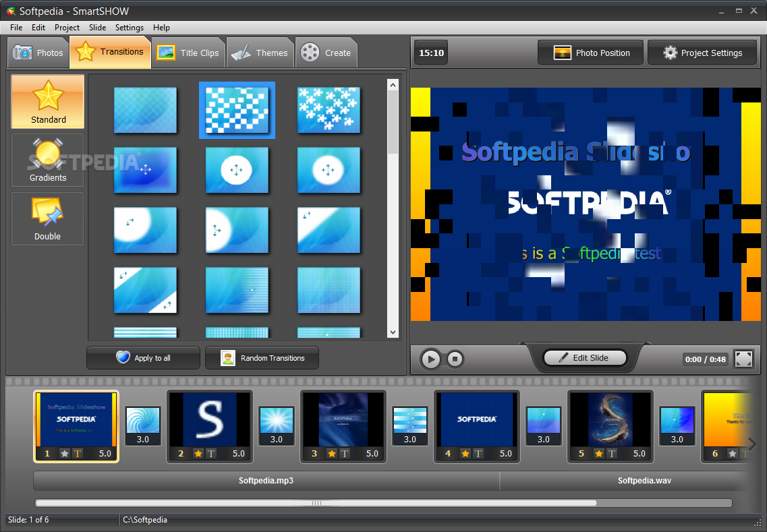
Task: Toggle the star icon on slide 1
Action: click(x=65, y=453)
